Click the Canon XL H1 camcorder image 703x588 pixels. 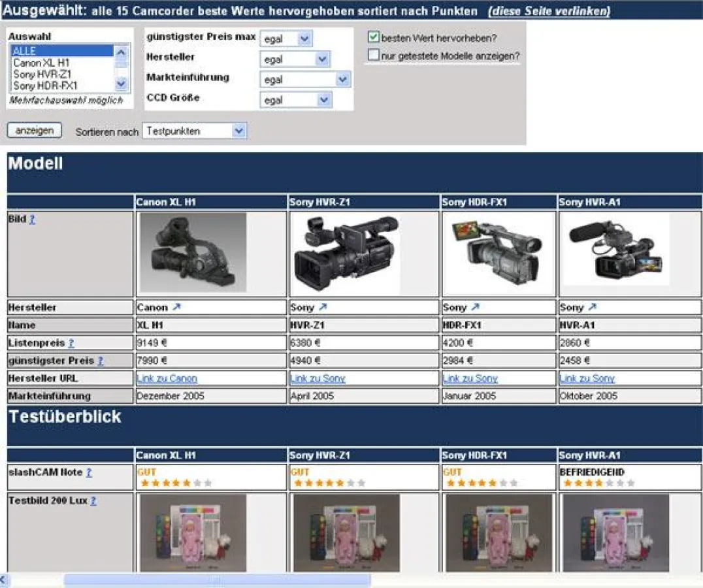pos(193,252)
